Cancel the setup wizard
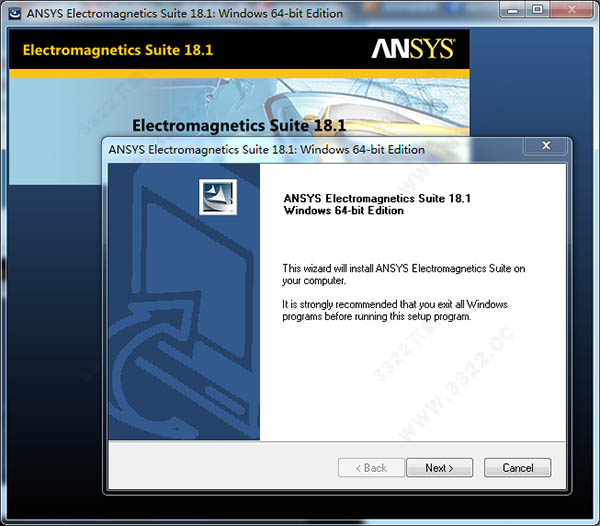The height and width of the screenshot is (526, 600). [x=517, y=467]
